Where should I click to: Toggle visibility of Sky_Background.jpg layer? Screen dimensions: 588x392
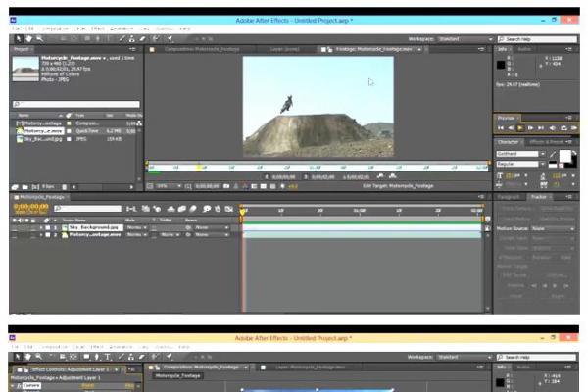tap(15, 226)
